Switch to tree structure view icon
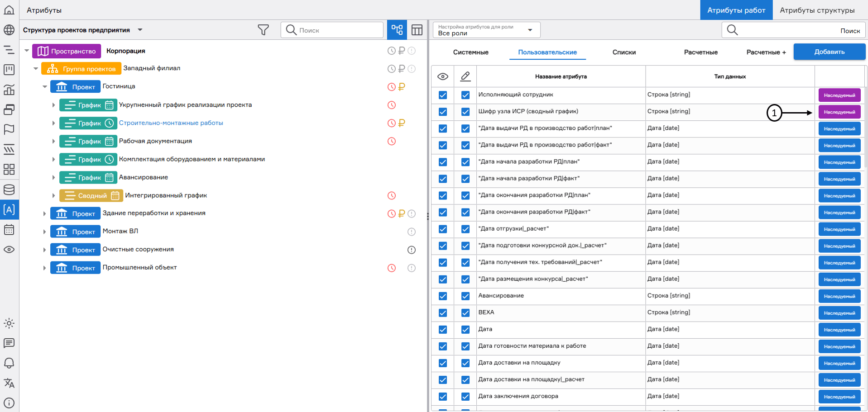Image resolution: width=868 pixels, height=412 pixels. [x=397, y=30]
